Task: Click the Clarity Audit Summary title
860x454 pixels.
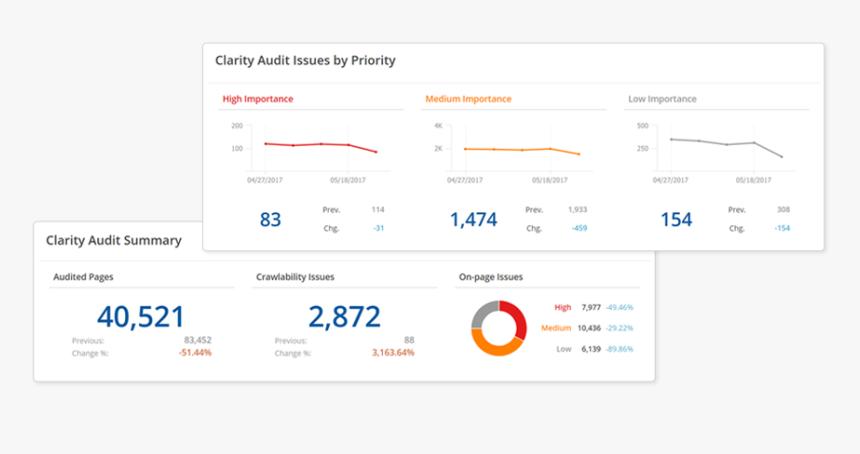Action: 114,241
